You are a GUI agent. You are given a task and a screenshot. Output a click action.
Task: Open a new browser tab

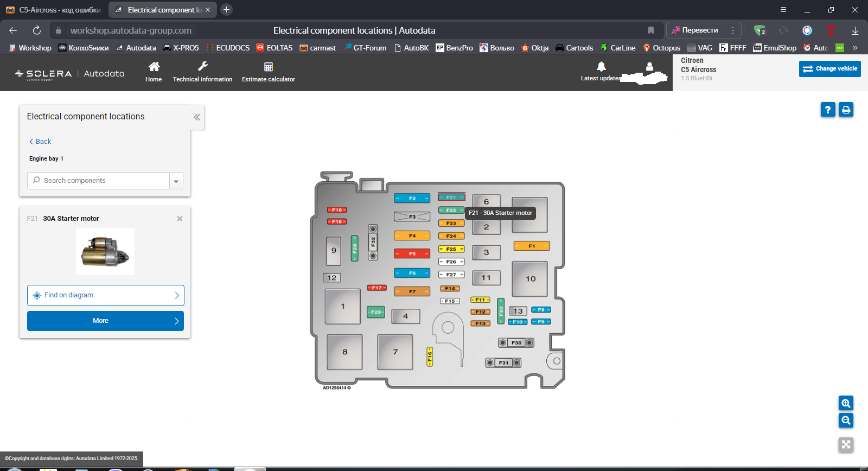pyautogui.click(x=226, y=10)
